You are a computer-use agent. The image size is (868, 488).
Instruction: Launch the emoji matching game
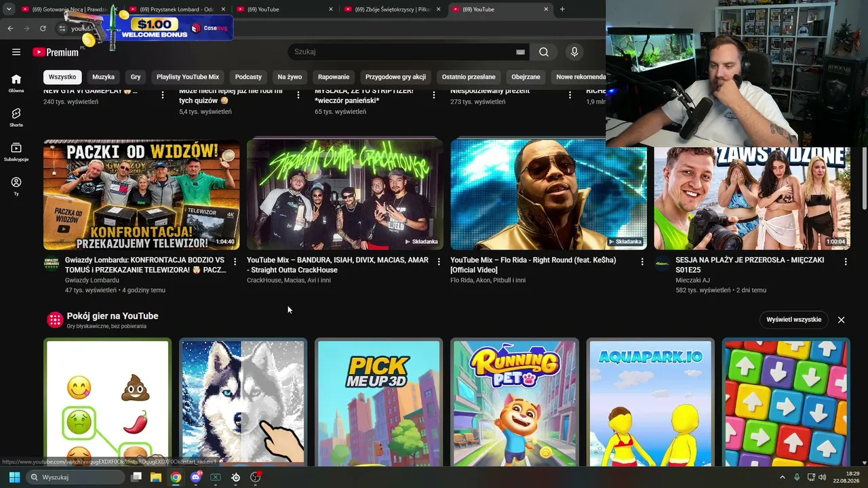click(108, 402)
